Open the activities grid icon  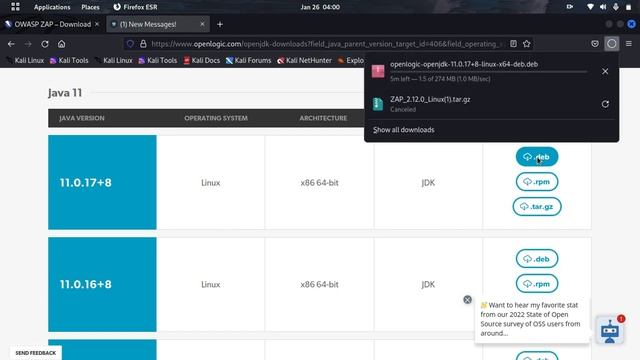(15, 7)
